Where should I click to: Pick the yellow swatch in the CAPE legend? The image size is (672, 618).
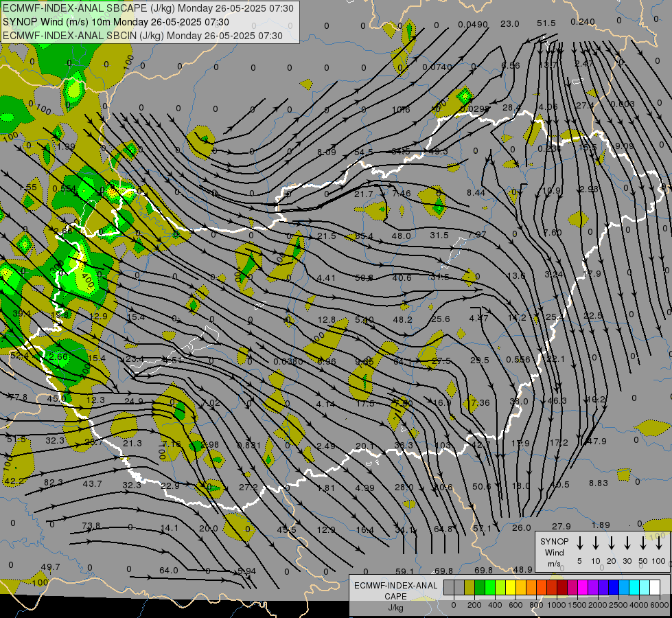(511, 588)
